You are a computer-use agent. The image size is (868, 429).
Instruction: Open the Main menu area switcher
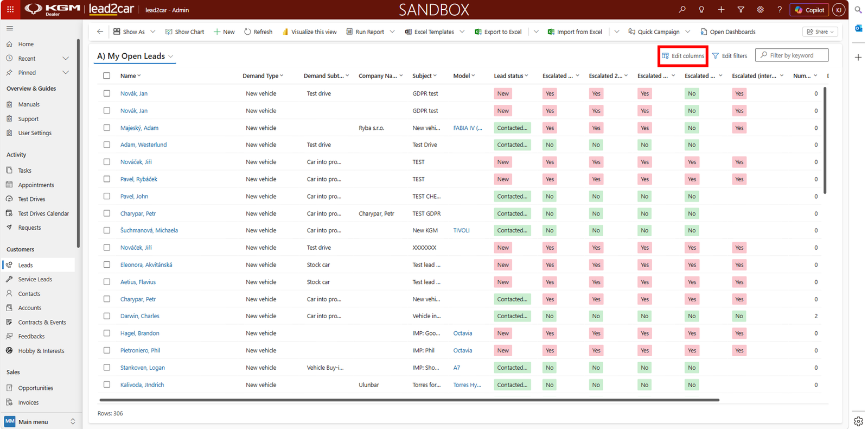click(x=40, y=421)
